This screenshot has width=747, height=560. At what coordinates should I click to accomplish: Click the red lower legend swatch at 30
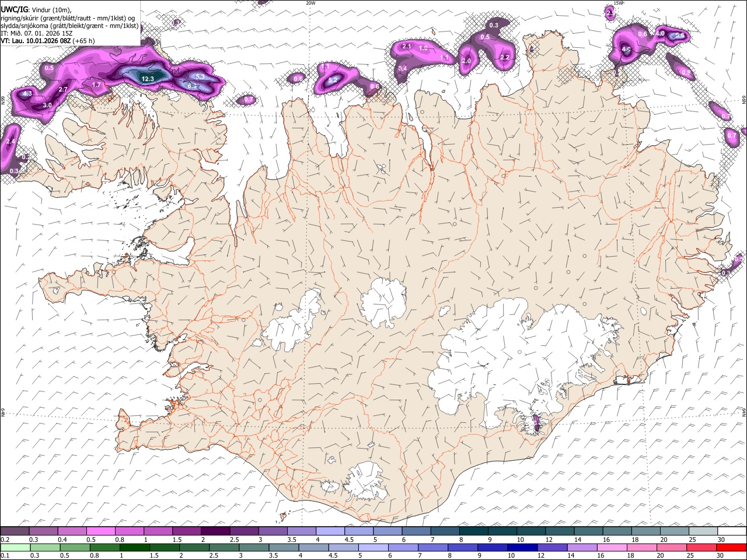(x=731, y=547)
